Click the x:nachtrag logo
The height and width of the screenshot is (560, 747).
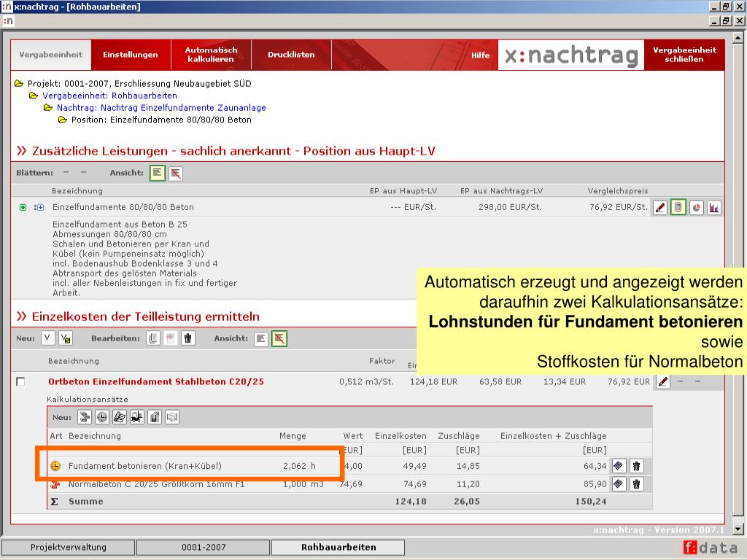click(x=571, y=55)
